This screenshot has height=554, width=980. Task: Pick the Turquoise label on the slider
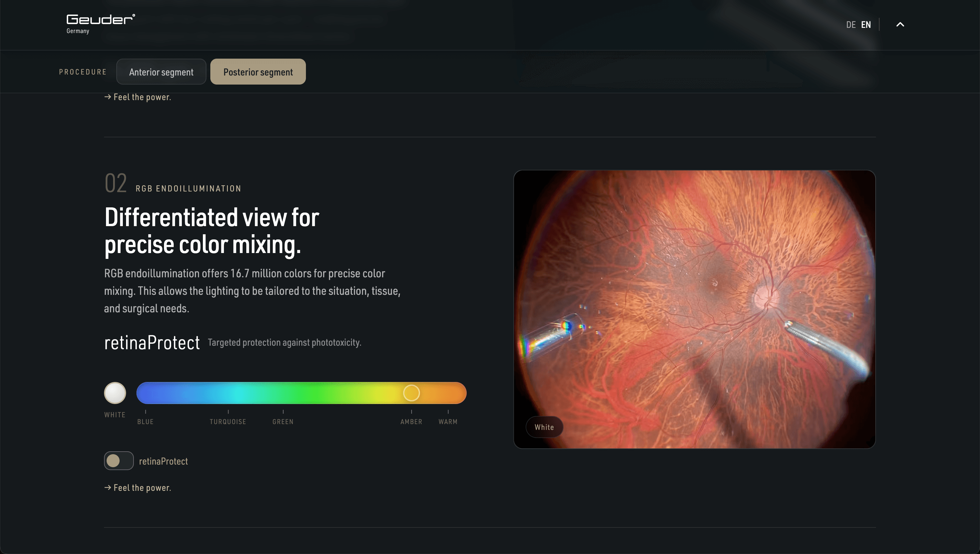tap(227, 421)
